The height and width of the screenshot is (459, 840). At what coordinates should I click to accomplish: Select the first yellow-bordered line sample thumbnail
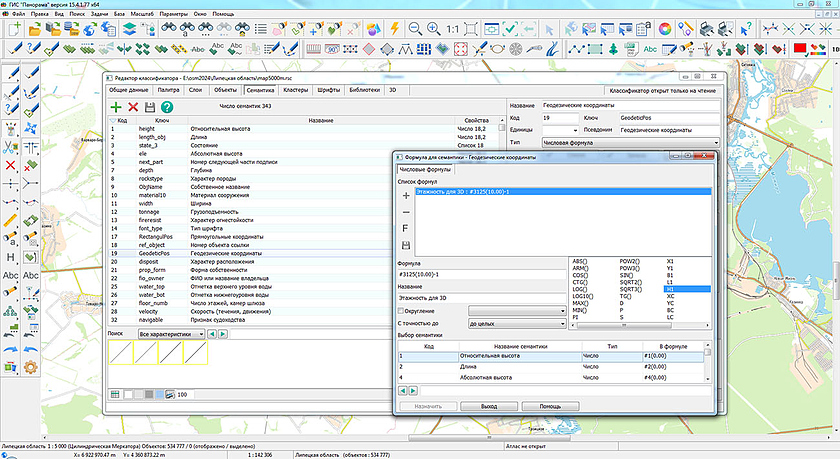119,352
